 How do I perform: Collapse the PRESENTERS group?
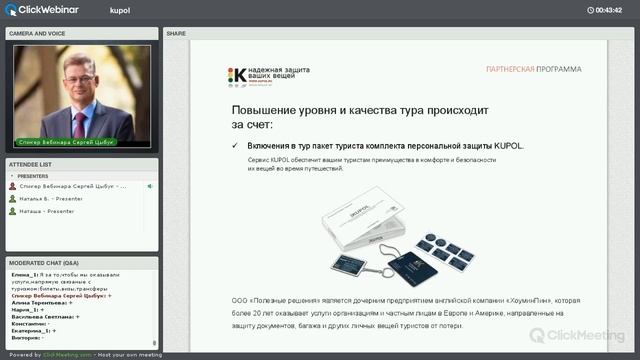point(12,176)
